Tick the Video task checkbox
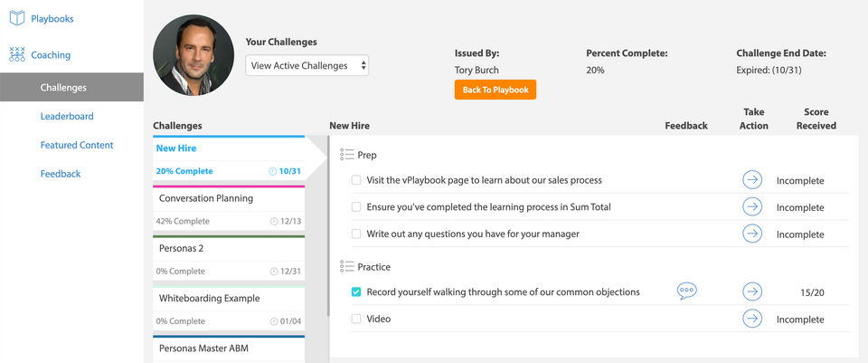This screenshot has width=868, height=363. (356, 319)
